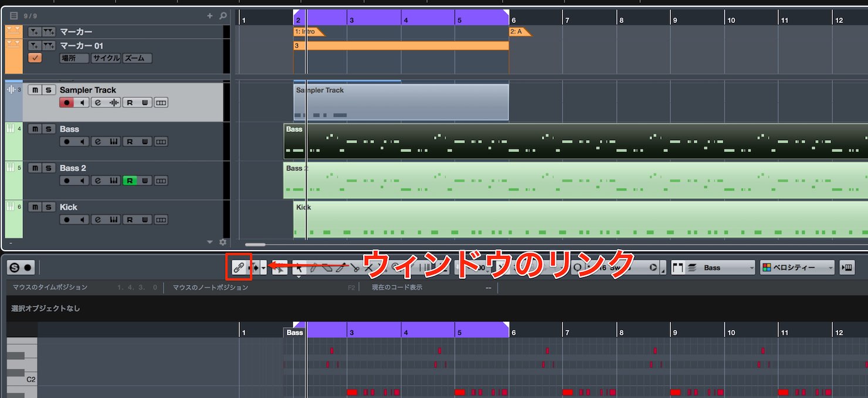The height and width of the screenshot is (398, 868).
Task: Add cycle marker on マーカー 01 track
Action: [x=49, y=46]
